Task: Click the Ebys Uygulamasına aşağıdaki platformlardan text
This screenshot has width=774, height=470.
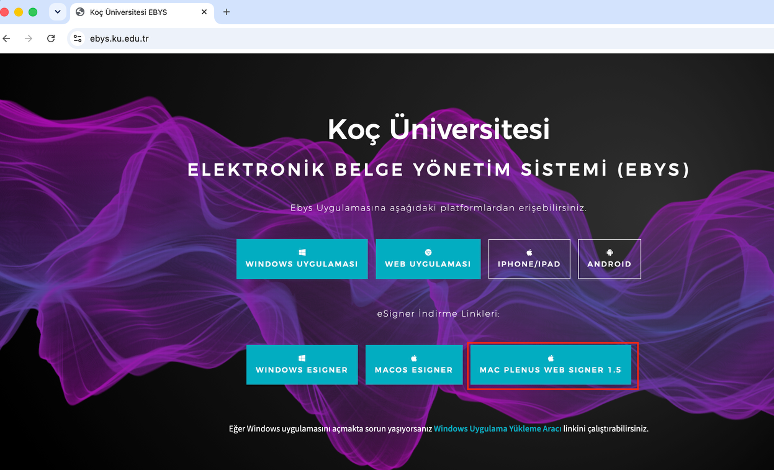Action: pos(438,208)
